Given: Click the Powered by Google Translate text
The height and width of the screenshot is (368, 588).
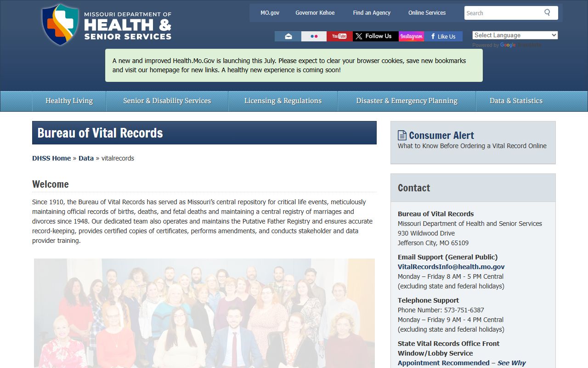Looking at the screenshot, I should click(x=507, y=45).
